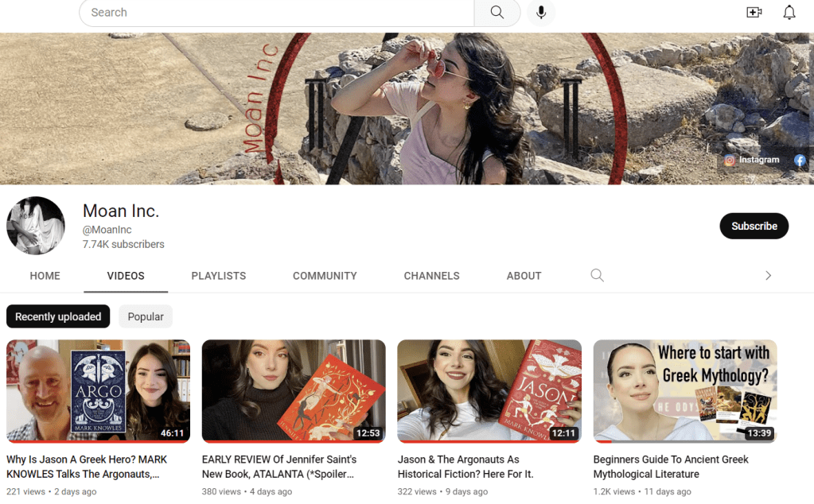Open the Instagram link on banner
The height and width of the screenshot is (504, 814).
[752, 160]
